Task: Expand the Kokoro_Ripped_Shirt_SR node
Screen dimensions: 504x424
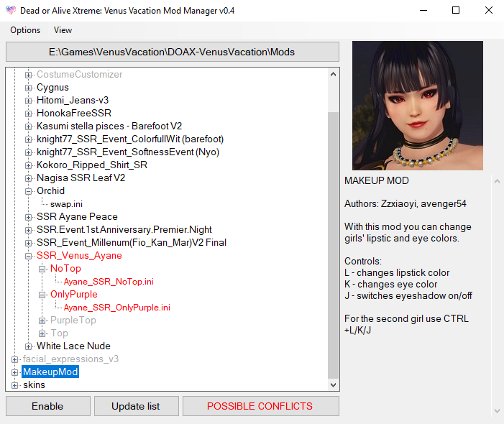Action: [x=28, y=165]
